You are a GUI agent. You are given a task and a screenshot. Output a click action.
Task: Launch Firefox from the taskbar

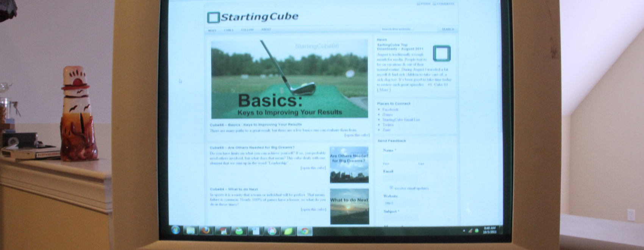pyautogui.click(x=206, y=230)
